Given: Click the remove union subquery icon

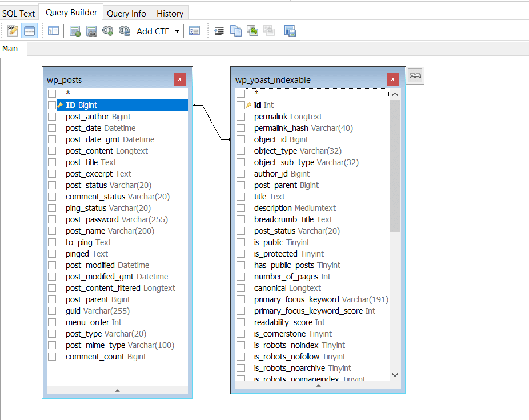Looking at the screenshot, I should tap(124, 31).
